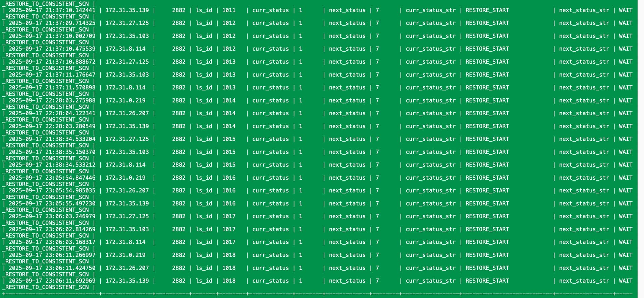Click timestamp 2025-09-17 21:37:10.888672
This screenshot has height=298, width=644.
click(52, 62)
